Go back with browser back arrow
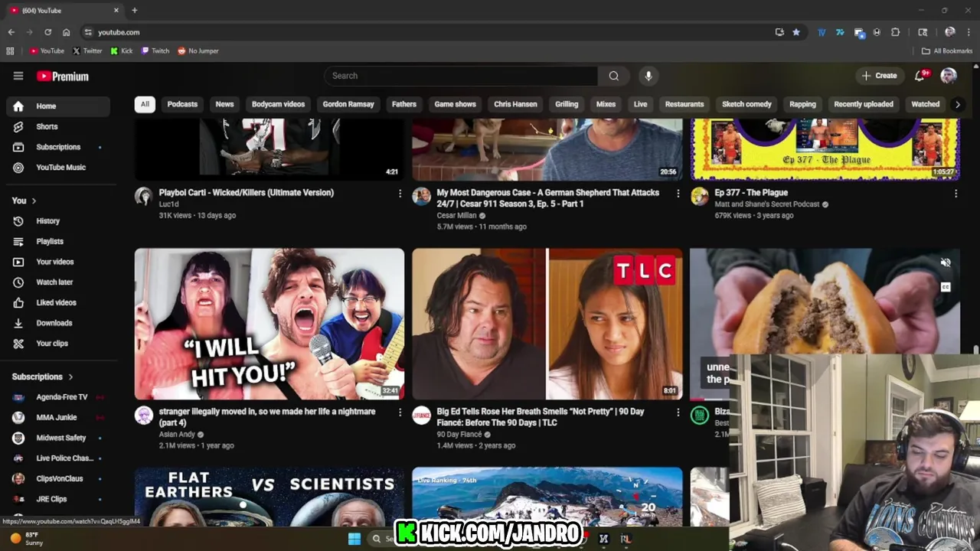The height and width of the screenshot is (551, 980). pos(11,32)
